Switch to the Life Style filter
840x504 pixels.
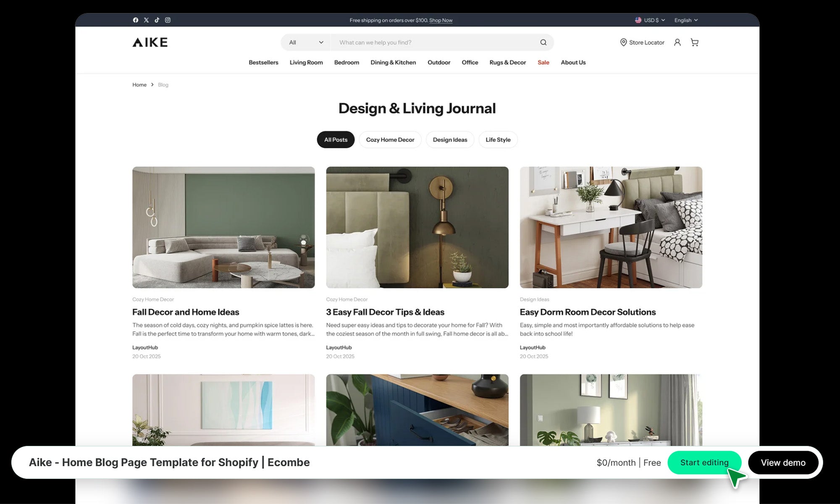[498, 140]
